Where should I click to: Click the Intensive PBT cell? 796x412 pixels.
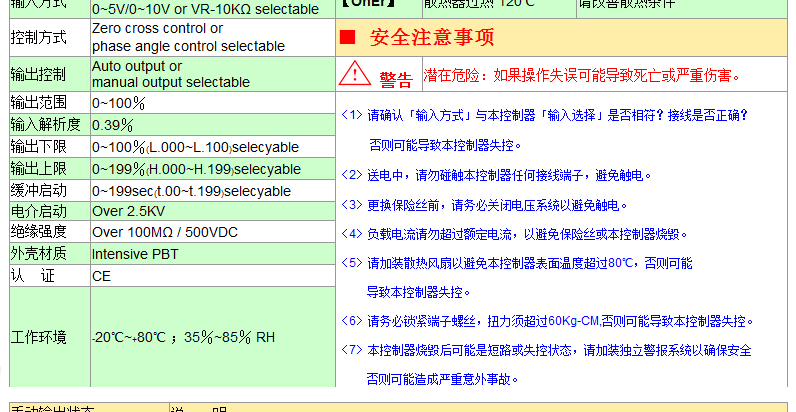[135, 253]
